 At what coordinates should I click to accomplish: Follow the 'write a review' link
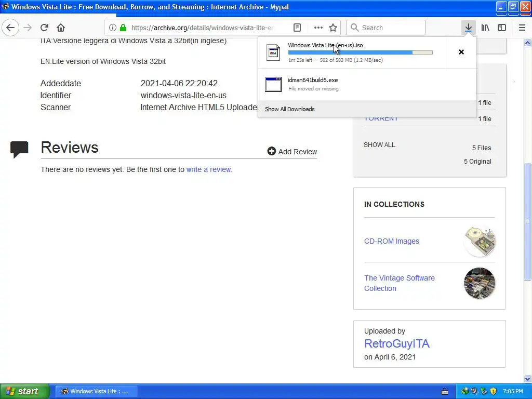[x=208, y=169]
